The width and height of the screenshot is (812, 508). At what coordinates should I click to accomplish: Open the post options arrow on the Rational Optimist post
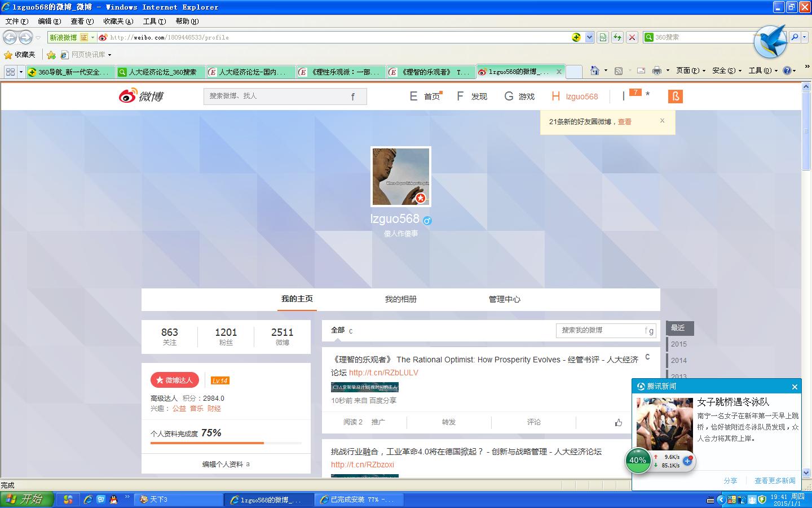pyautogui.click(x=647, y=357)
